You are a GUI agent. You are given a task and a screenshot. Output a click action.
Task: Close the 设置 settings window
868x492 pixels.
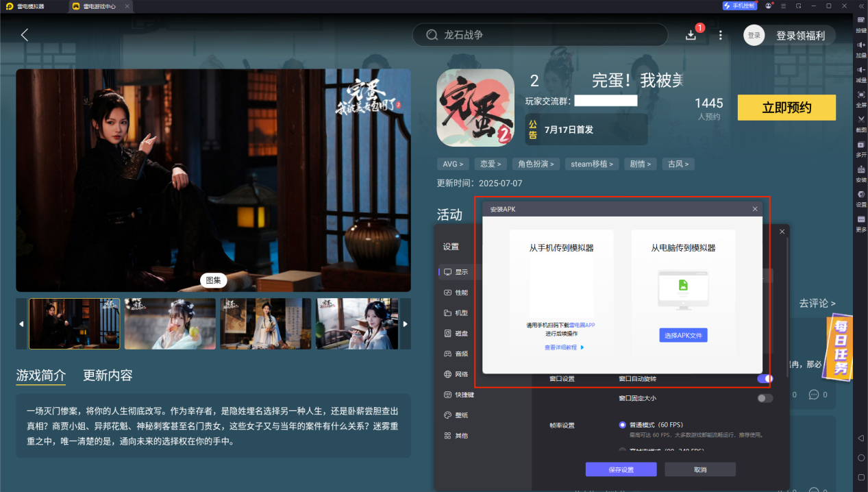coord(782,232)
